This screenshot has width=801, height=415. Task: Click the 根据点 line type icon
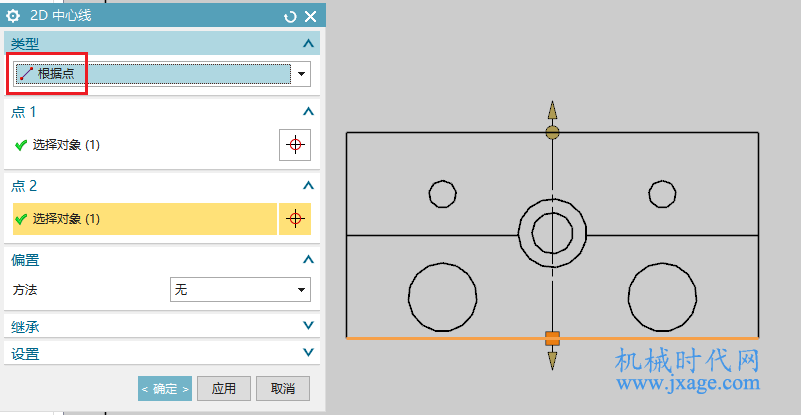[x=27, y=74]
